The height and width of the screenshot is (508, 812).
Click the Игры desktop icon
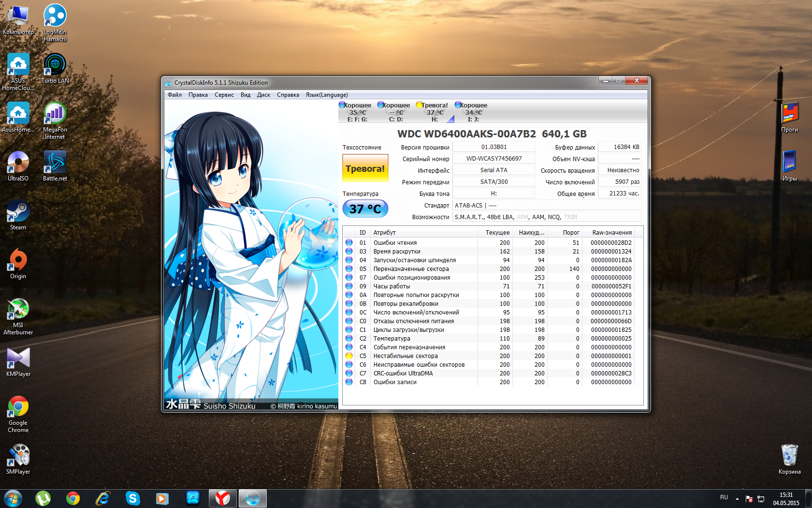pos(790,166)
